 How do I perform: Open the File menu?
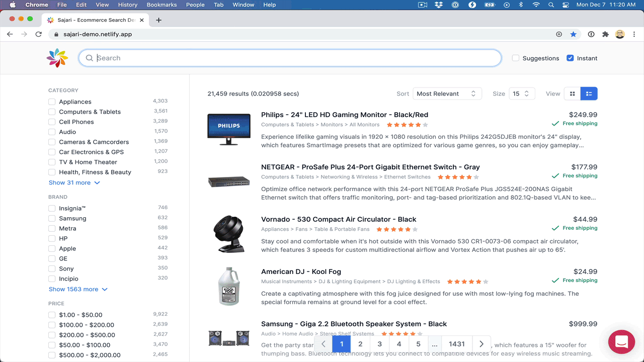click(62, 5)
